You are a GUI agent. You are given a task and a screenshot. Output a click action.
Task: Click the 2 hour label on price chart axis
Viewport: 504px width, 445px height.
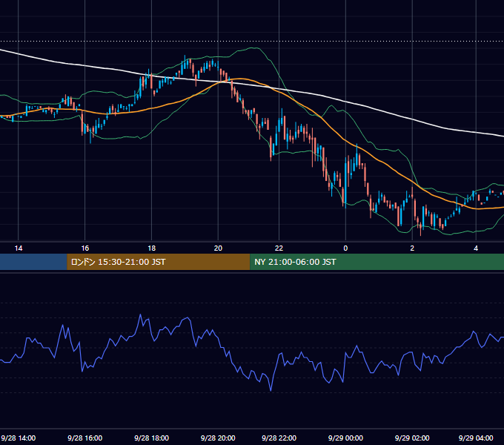pyautogui.click(x=412, y=248)
